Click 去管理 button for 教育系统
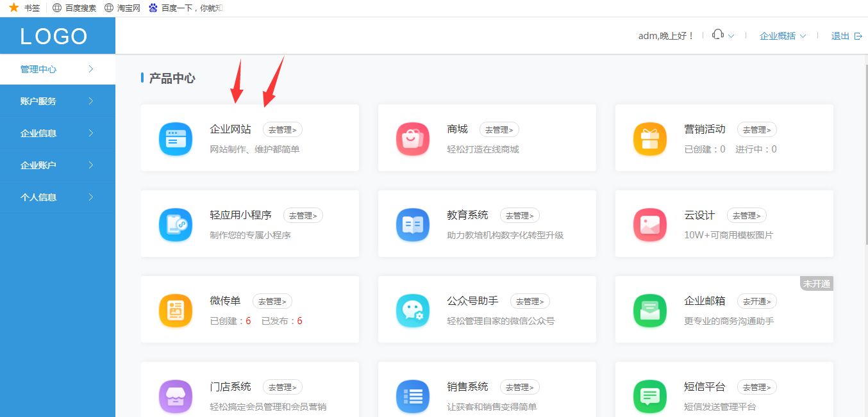Screen dimensions: 868x417 pyautogui.click(x=520, y=215)
